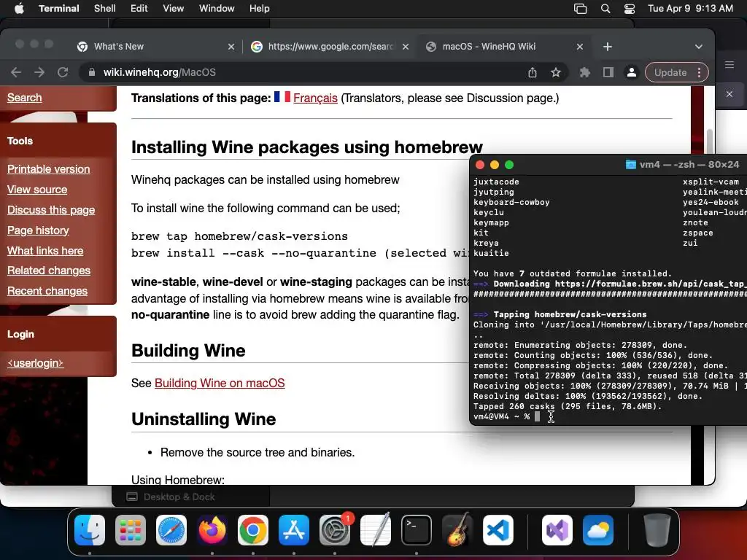Toggle Chrome's side panel icon
Image resolution: width=747 pixels, height=560 pixels.
608,72
